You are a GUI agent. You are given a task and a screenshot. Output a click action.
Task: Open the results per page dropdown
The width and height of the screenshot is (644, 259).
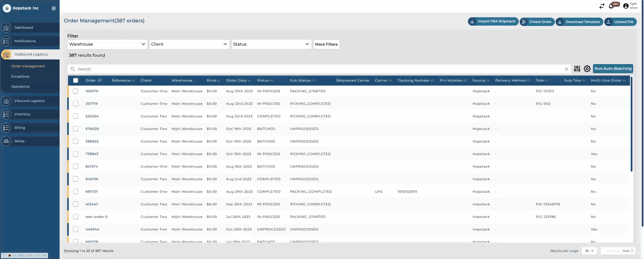[x=589, y=251]
